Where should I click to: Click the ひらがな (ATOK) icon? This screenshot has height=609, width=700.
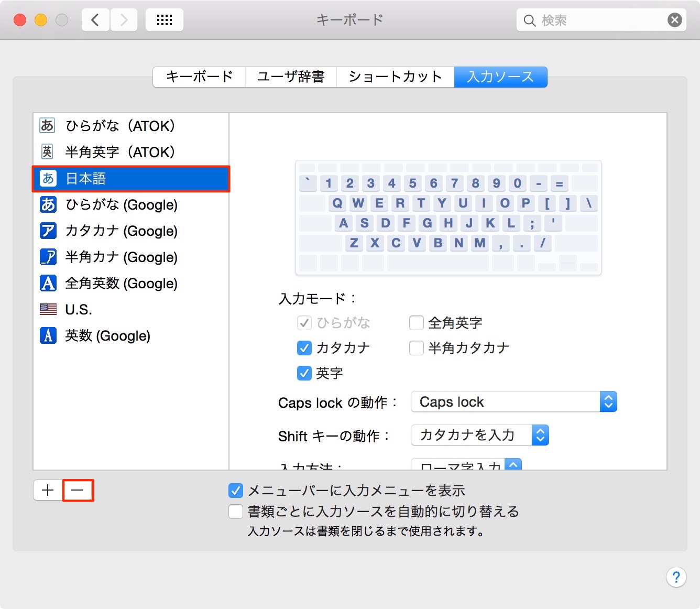[48, 126]
